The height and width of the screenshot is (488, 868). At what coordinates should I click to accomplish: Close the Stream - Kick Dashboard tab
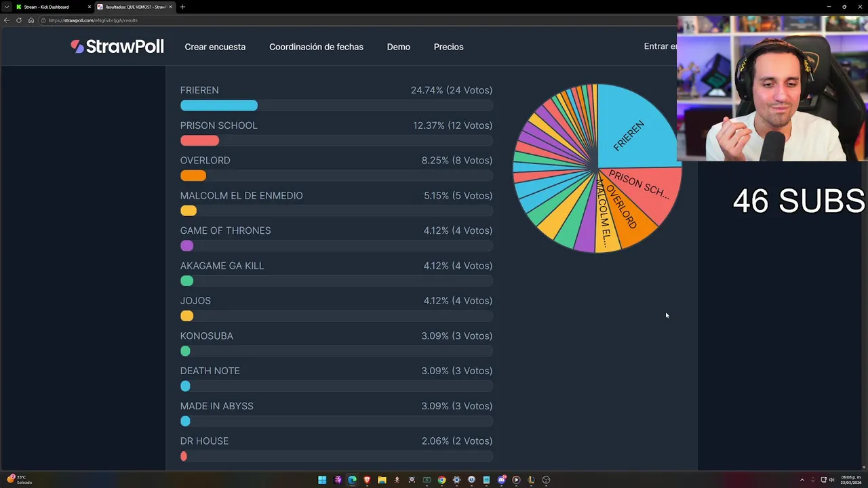click(89, 7)
